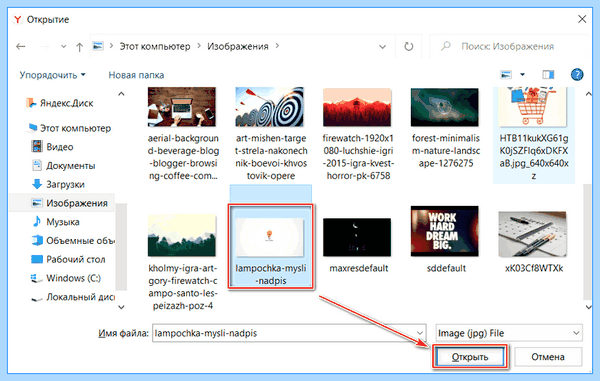Screen dimensions: 600x381
Task: Select the kholmy-igra-art-gory thumbnail
Action: (x=182, y=235)
